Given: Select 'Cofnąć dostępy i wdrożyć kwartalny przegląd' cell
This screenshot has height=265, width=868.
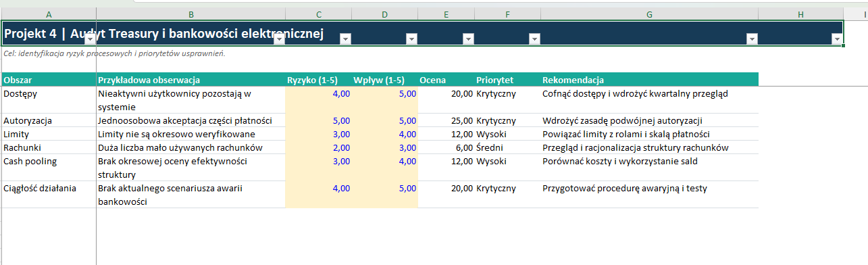Looking at the screenshot, I should pos(649,100).
